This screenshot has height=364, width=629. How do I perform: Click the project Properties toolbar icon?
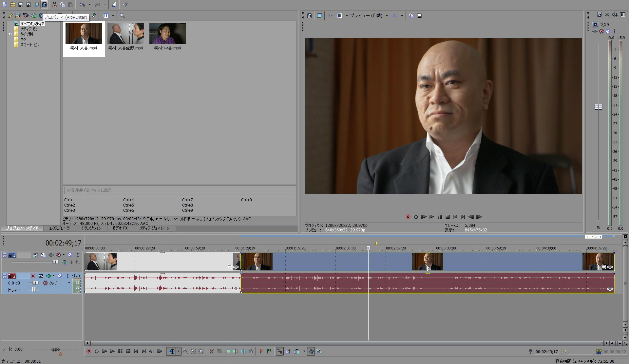click(x=44, y=5)
